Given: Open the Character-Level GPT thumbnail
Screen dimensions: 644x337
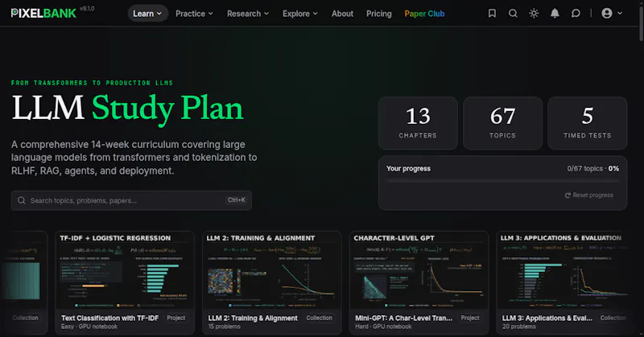Looking at the screenshot, I should coord(419,270).
